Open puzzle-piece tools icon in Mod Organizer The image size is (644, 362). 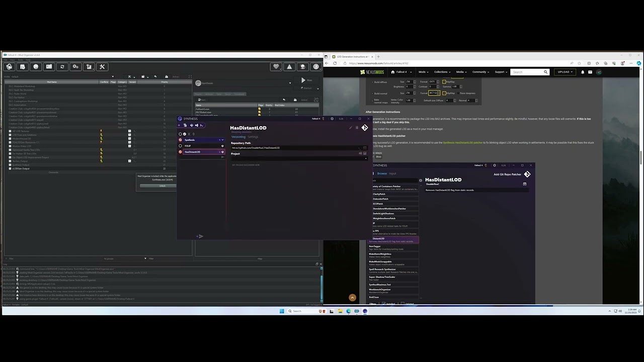pyautogui.click(x=89, y=66)
